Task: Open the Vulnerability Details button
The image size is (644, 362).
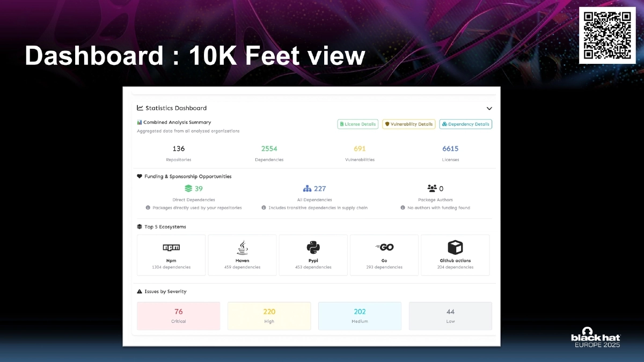Action: (x=408, y=124)
